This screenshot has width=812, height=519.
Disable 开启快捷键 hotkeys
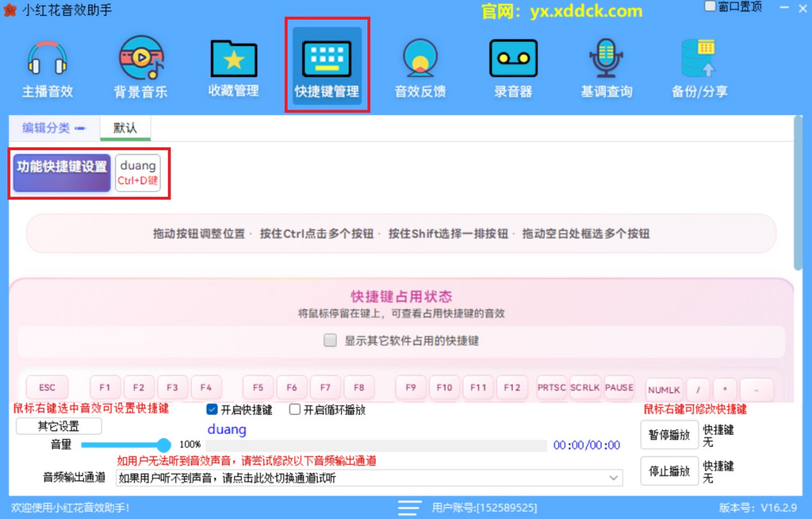coord(212,409)
